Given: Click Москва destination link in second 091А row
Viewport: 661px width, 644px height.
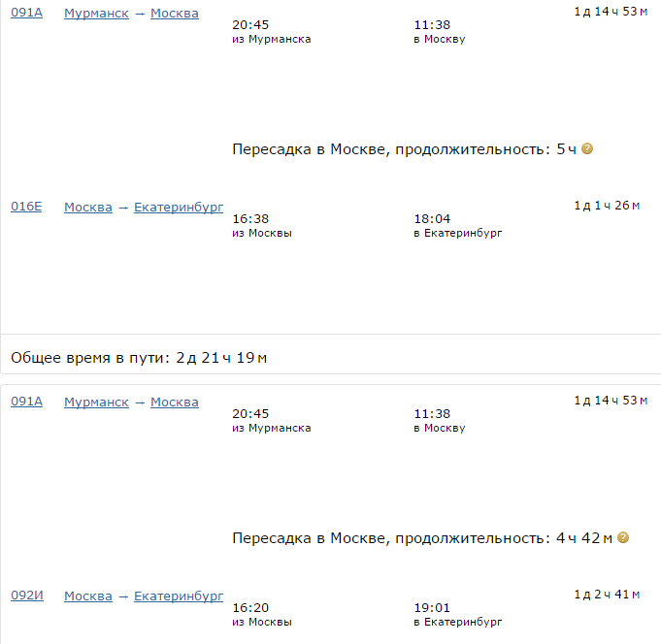Looking at the screenshot, I should coord(175,402).
